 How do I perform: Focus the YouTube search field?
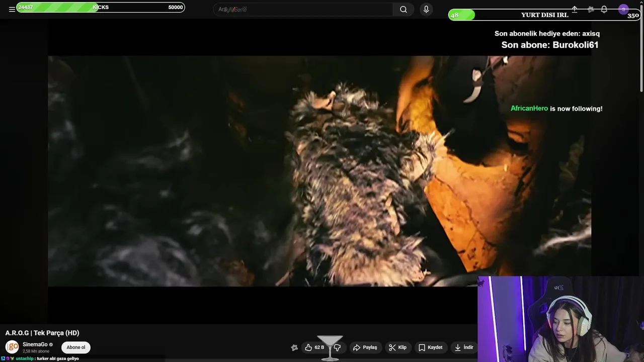pyautogui.click(x=303, y=9)
